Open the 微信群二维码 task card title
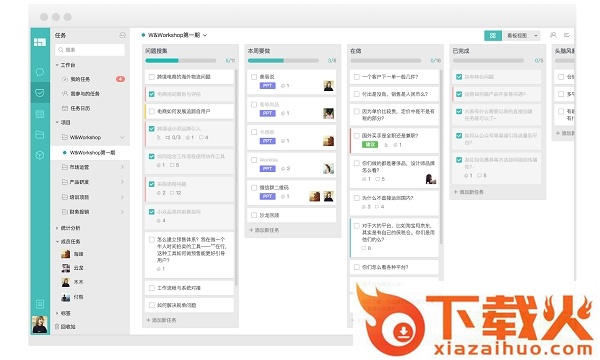 274,188
